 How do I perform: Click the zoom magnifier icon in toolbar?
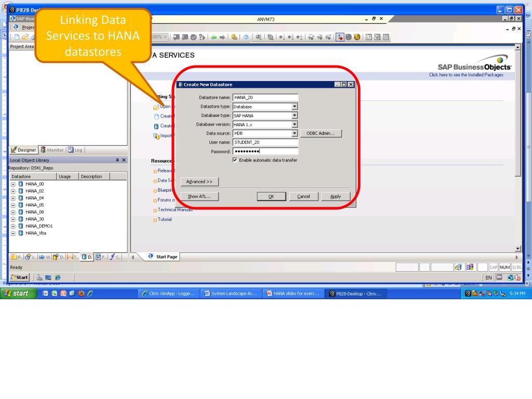tap(270, 37)
